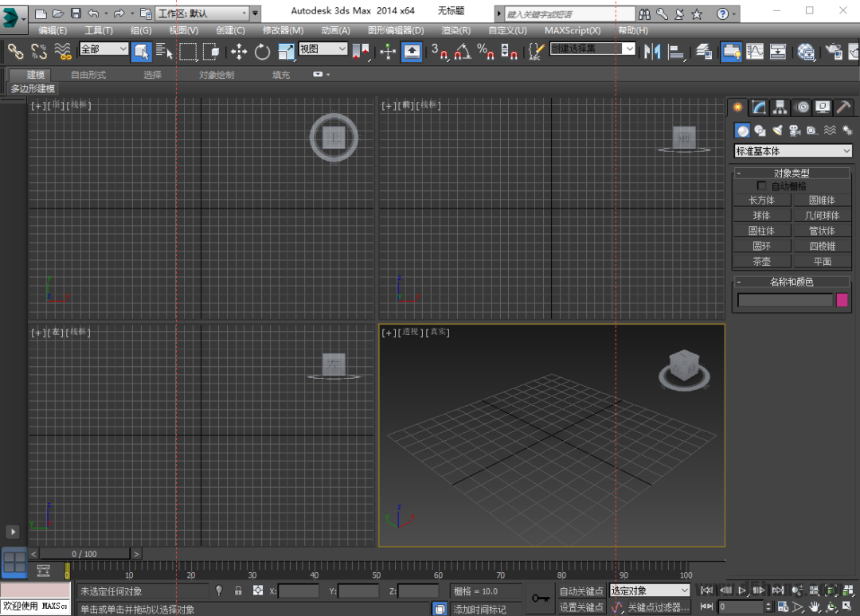Toggle the 设置关键点 set key mode

click(580, 607)
